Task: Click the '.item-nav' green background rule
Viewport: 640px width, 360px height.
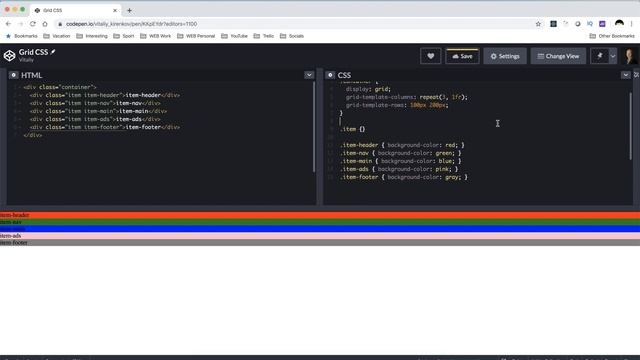Action: point(400,153)
